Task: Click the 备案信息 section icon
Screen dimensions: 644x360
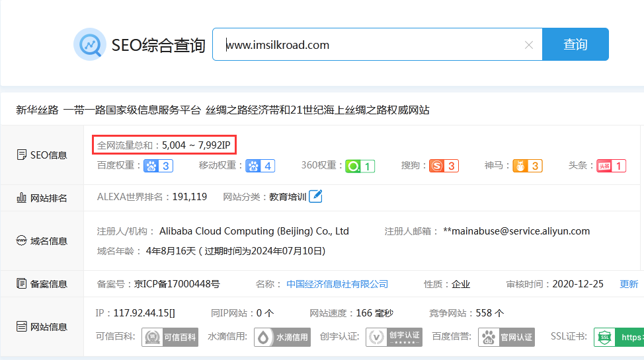Action: [21, 283]
